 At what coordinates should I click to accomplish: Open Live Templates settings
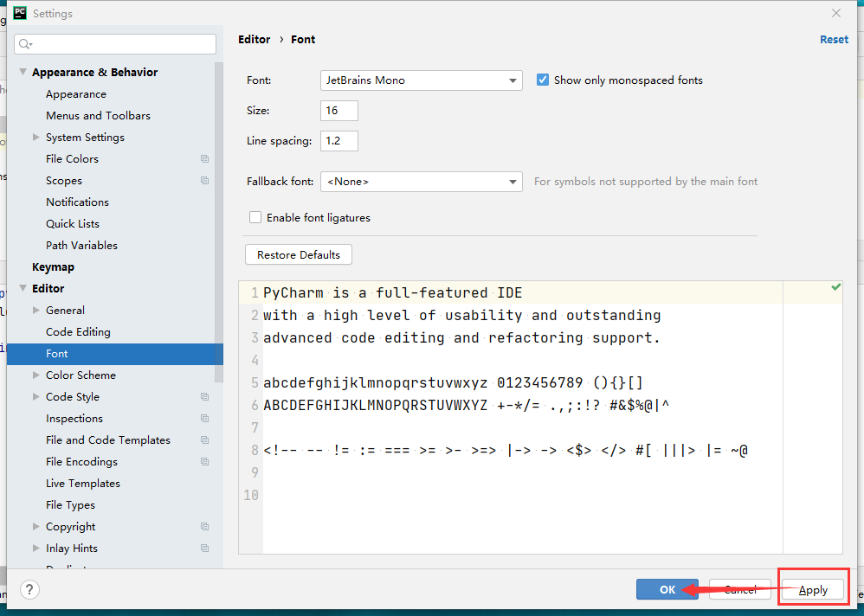point(82,484)
